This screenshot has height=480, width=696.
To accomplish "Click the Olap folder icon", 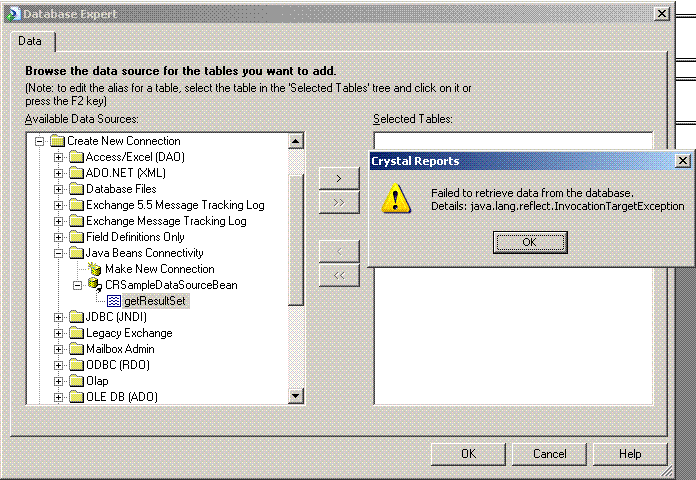I will click(76, 381).
